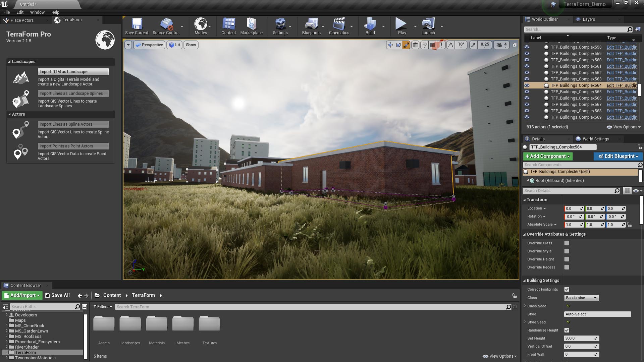The image size is (644, 362).
Task: Switch to the Place Actors tab
Action: coord(22,20)
